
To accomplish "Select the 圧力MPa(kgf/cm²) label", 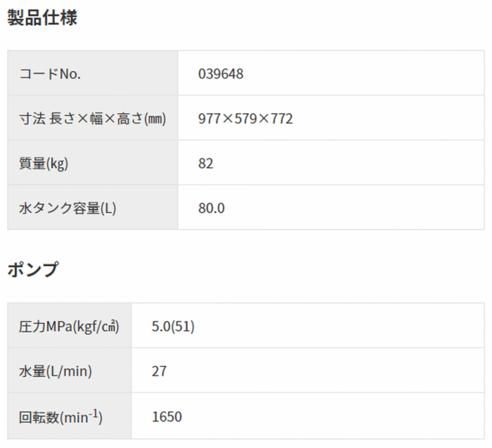I will pos(69,327).
